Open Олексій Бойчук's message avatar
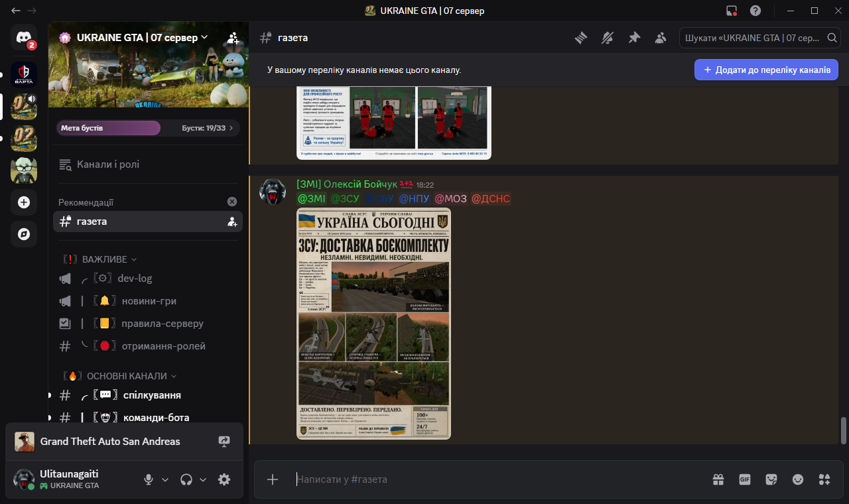 pos(272,192)
